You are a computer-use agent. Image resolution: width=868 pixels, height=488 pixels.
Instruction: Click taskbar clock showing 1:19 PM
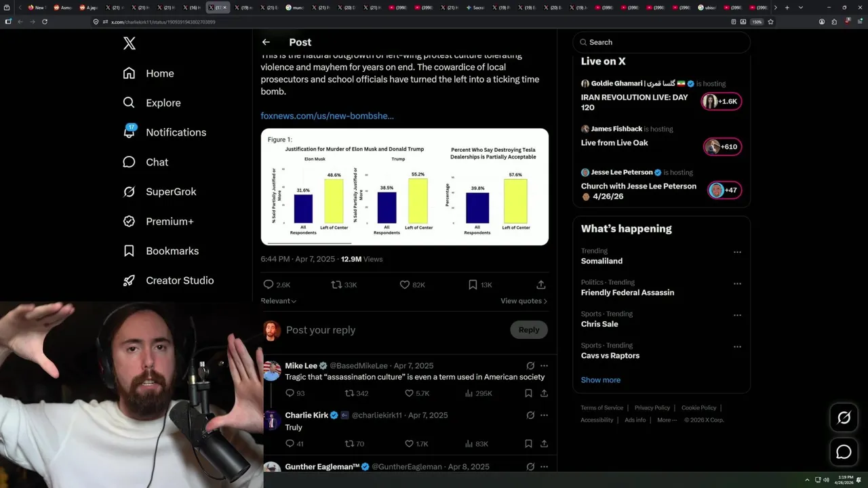tap(846, 480)
